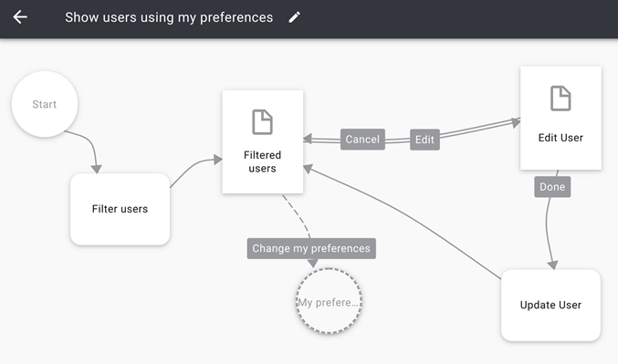Click the Cancel transition label

click(x=362, y=140)
